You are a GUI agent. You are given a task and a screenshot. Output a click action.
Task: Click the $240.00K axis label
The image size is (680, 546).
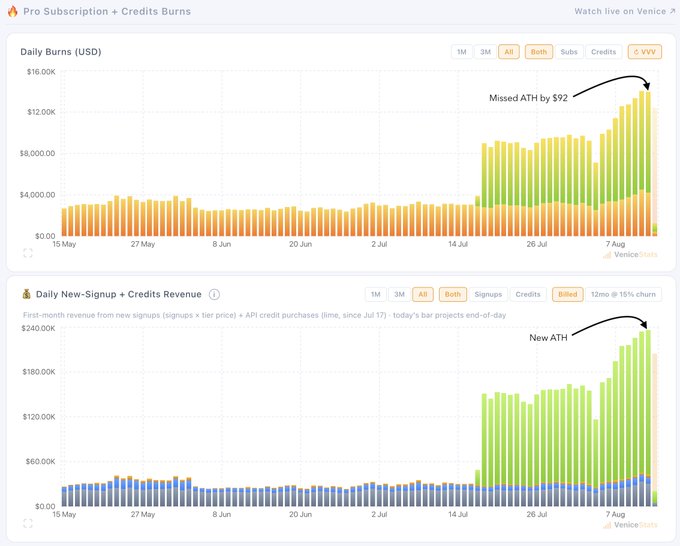(38, 328)
